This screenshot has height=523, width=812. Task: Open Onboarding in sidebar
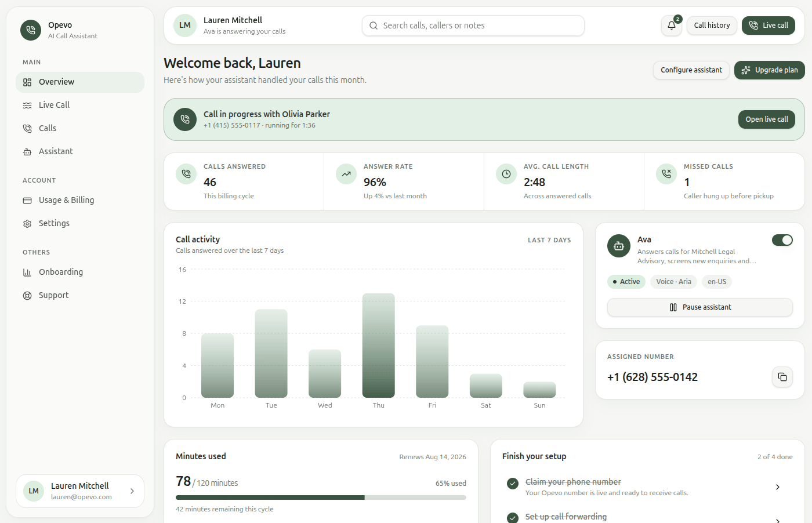tap(80, 273)
